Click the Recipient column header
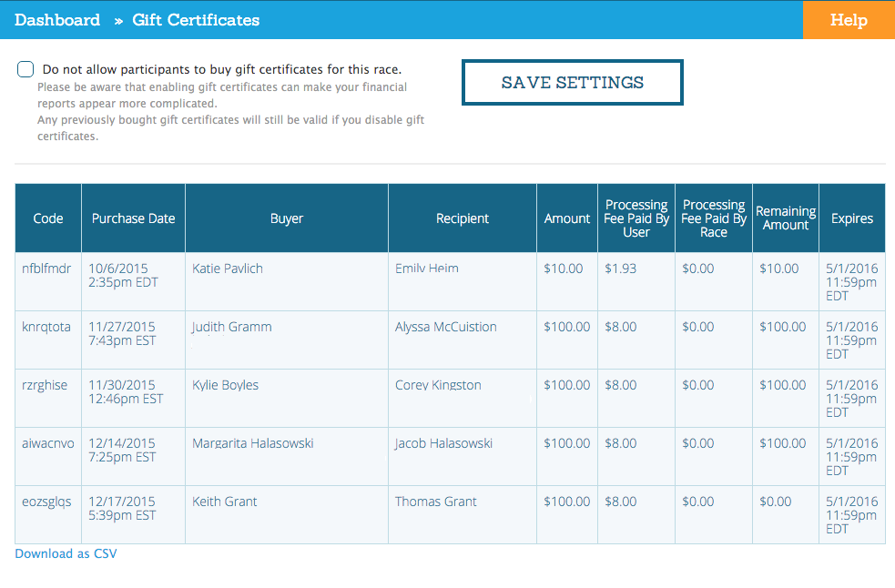Screen dimensions: 895x588 462,218
